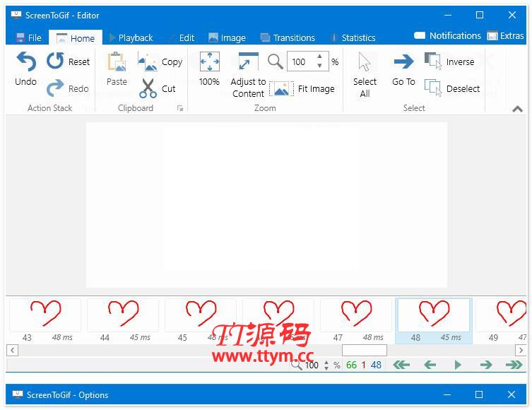Open the Statistics tab
The width and height of the screenshot is (532, 410).
(353, 37)
